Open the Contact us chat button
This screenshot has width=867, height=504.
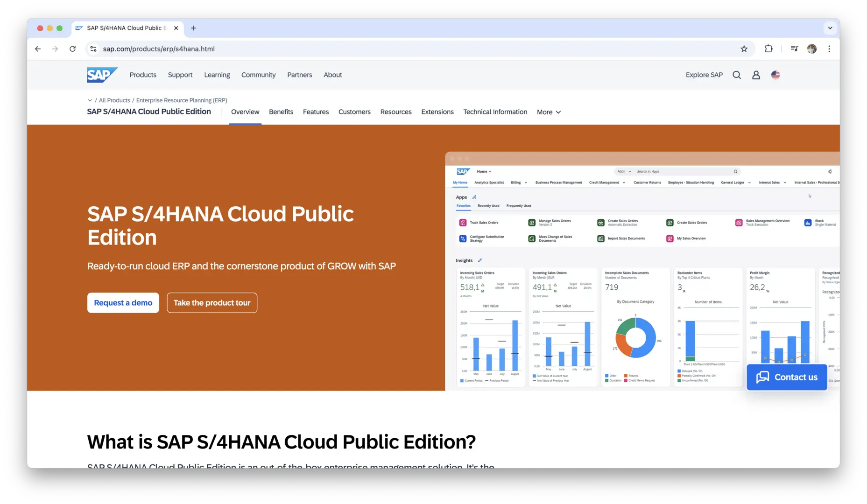pos(787,377)
